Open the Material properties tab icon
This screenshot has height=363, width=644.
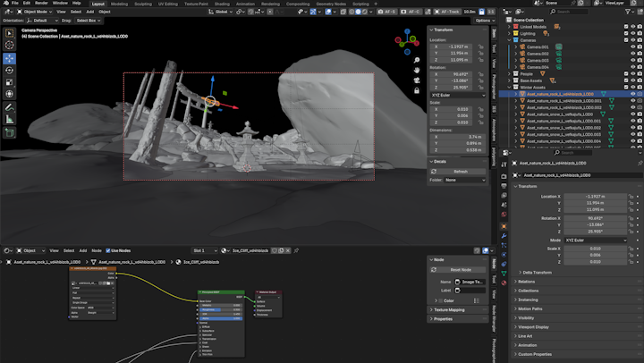click(x=504, y=283)
